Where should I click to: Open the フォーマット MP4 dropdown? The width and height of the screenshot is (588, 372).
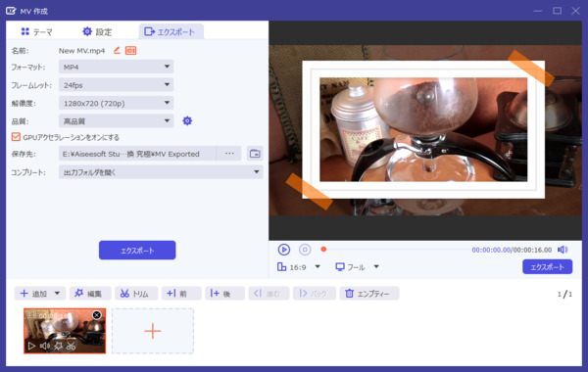[x=116, y=67]
